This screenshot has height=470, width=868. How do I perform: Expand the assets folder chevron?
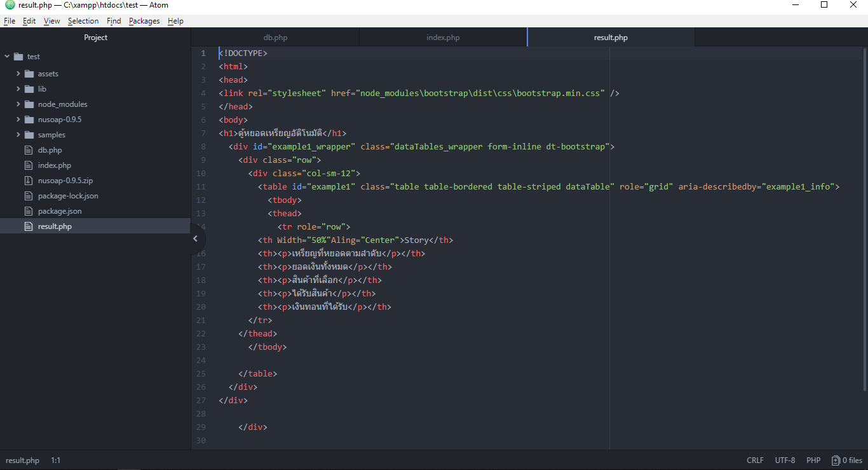[18, 74]
